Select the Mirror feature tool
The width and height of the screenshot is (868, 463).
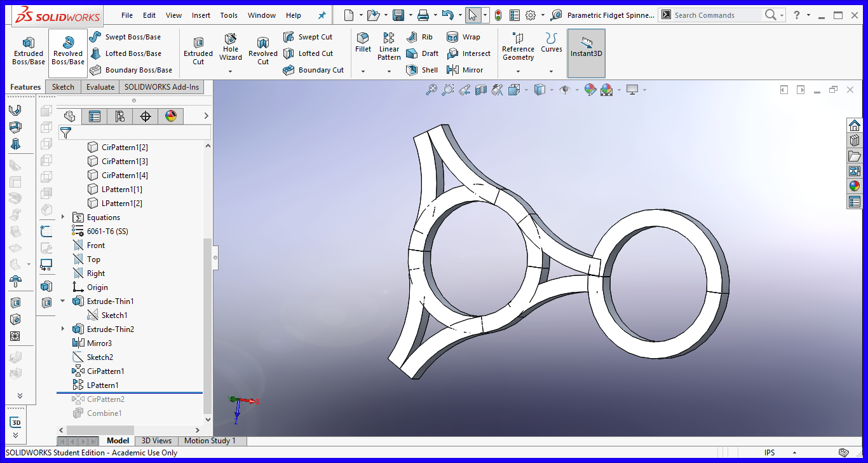pos(468,70)
